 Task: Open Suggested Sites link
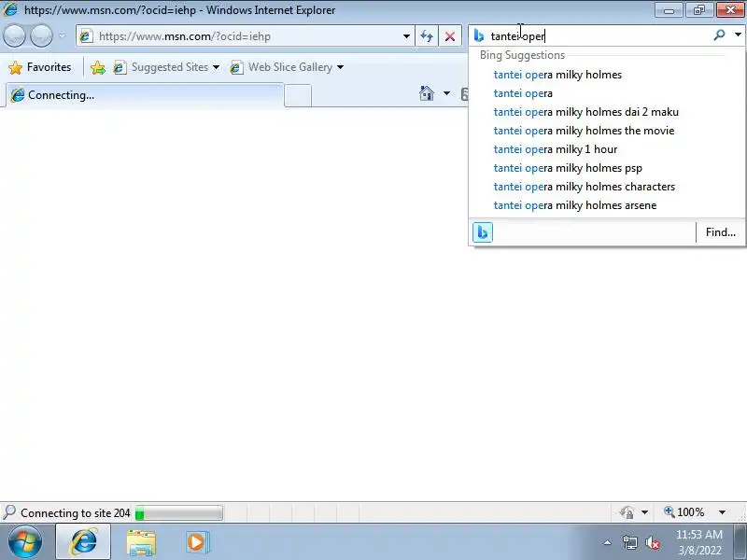162,67
